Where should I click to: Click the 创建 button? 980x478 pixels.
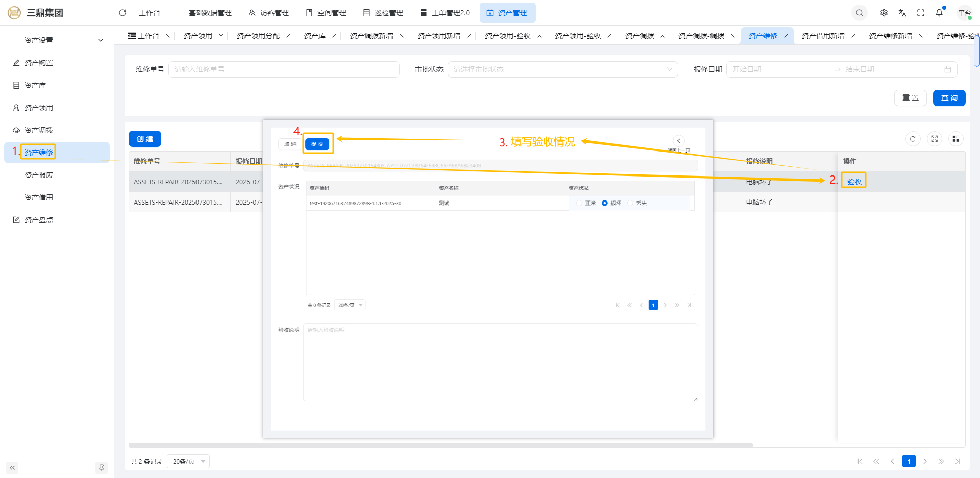point(145,139)
